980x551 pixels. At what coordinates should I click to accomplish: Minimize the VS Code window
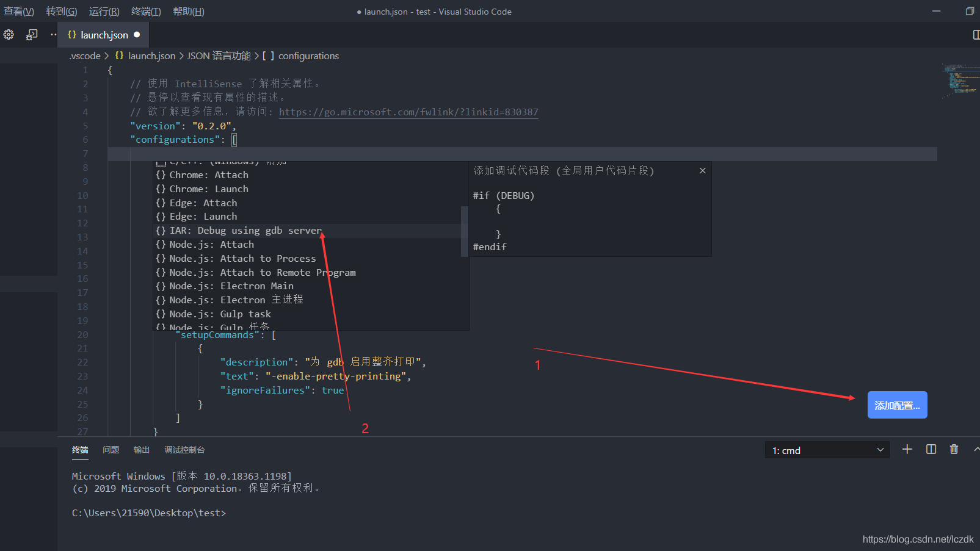pyautogui.click(x=936, y=11)
